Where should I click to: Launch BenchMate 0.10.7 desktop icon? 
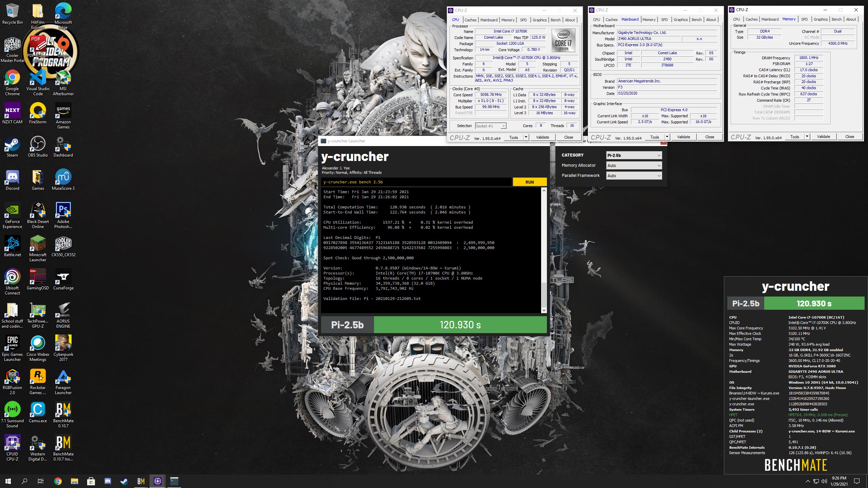pyautogui.click(x=63, y=415)
